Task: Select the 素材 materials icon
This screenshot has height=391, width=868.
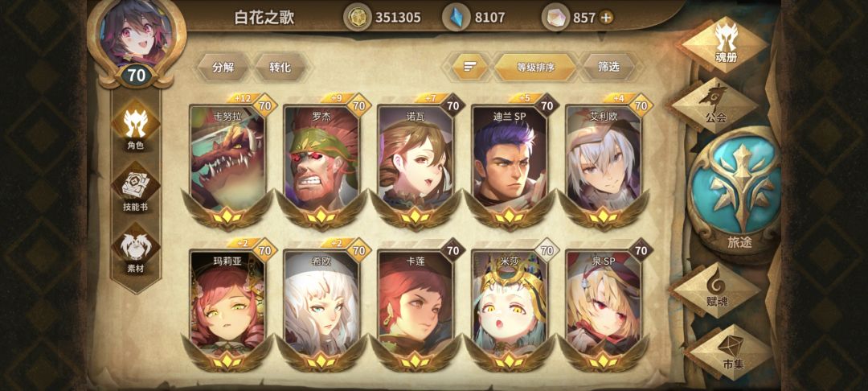Action: pyautogui.click(x=136, y=251)
